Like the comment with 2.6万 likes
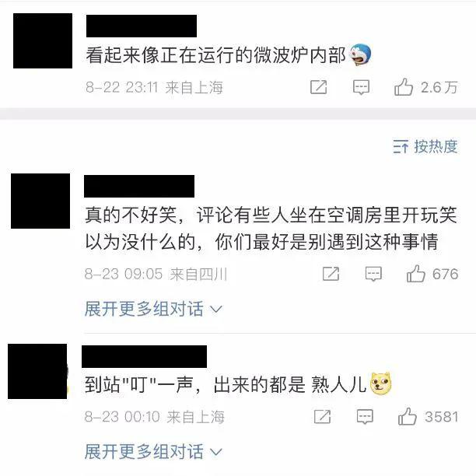476x476 pixels. [404, 87]
